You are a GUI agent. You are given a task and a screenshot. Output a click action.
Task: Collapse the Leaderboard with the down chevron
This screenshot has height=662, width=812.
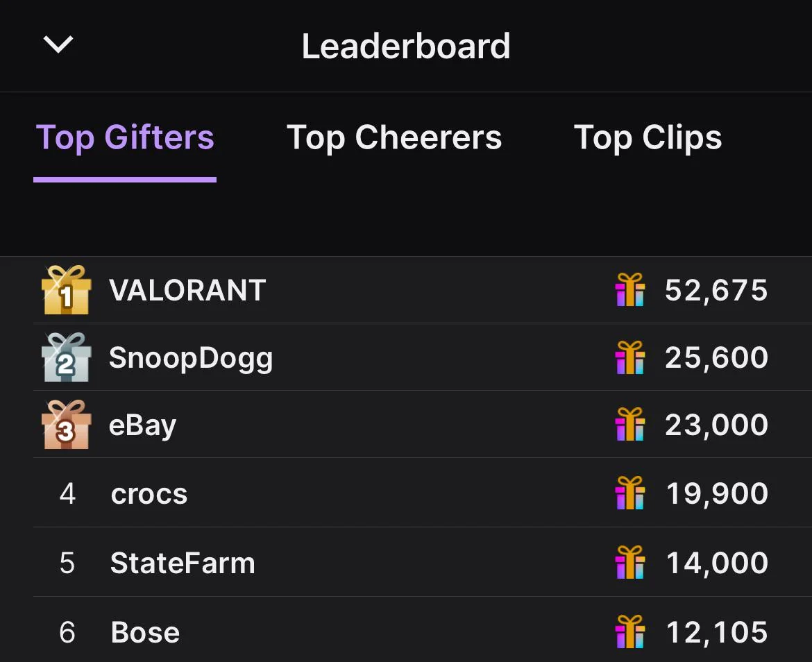pos(58,45)
